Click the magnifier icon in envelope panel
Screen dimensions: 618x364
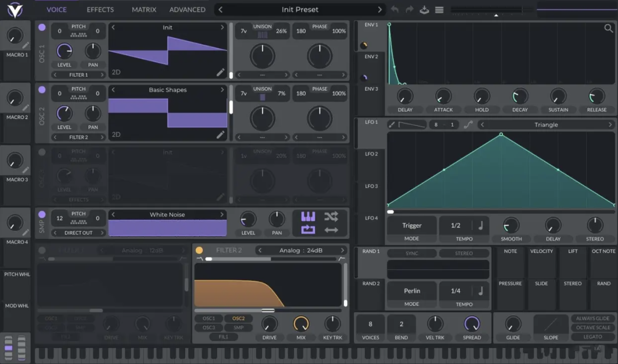pyautogui.click(x=608, y=28)
